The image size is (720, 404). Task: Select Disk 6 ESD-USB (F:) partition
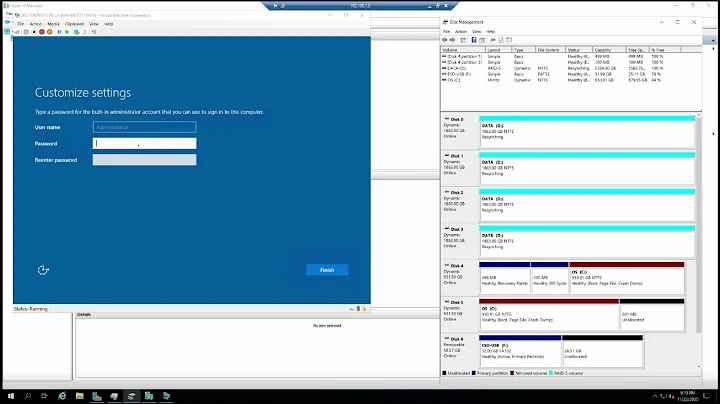pos(520,351)
